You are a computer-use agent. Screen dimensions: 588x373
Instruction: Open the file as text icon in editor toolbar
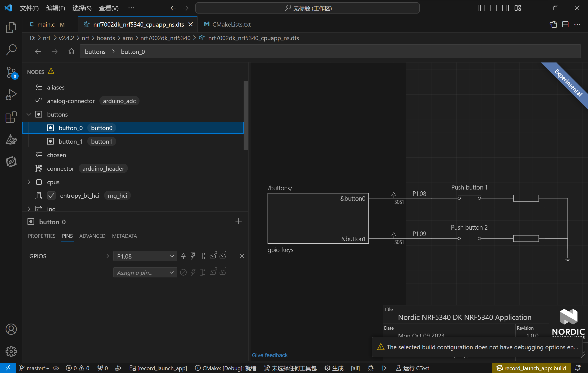(553, 24)
